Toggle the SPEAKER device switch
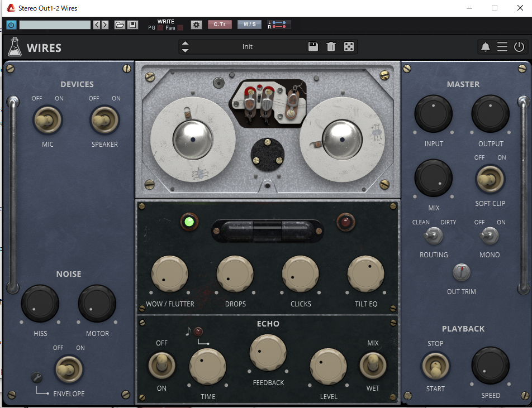This screenshot has width=532, height=408. (x=104, y=120)
